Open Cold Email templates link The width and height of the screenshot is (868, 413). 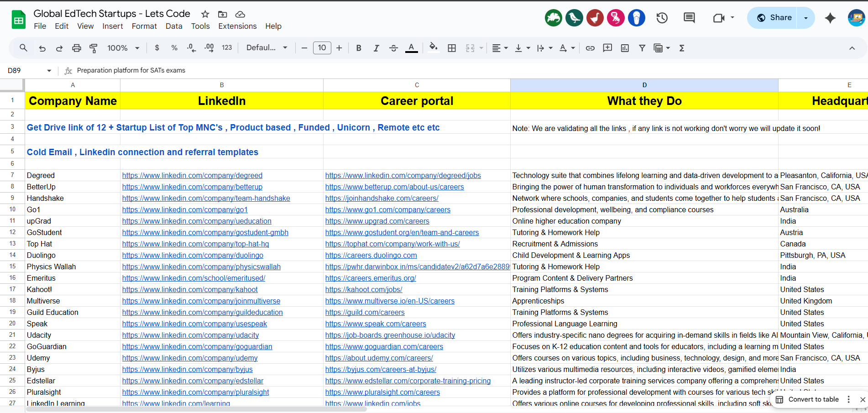(x=142, y=152)
